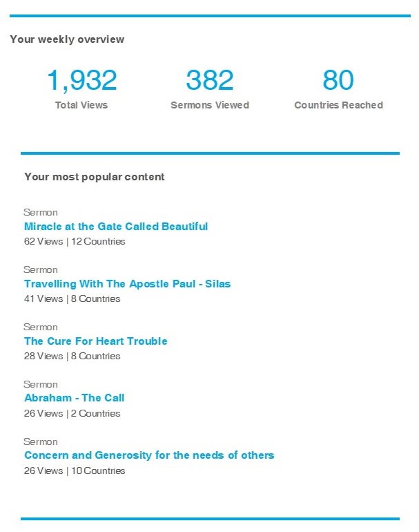The height and width of the screenshot is (532, 419).
Task: Click the '62 Views | 12 Countries' stats line
Action: (x=75, y=242)
